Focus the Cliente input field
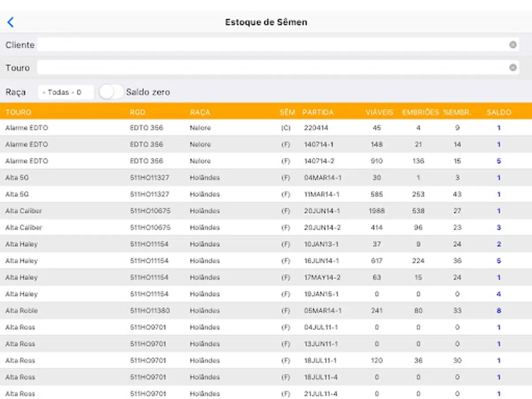Viewport: 532px width, 399px height. coord(278,45)
